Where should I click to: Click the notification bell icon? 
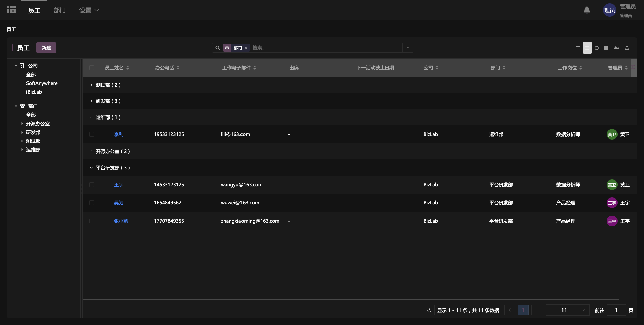[587, 10]
